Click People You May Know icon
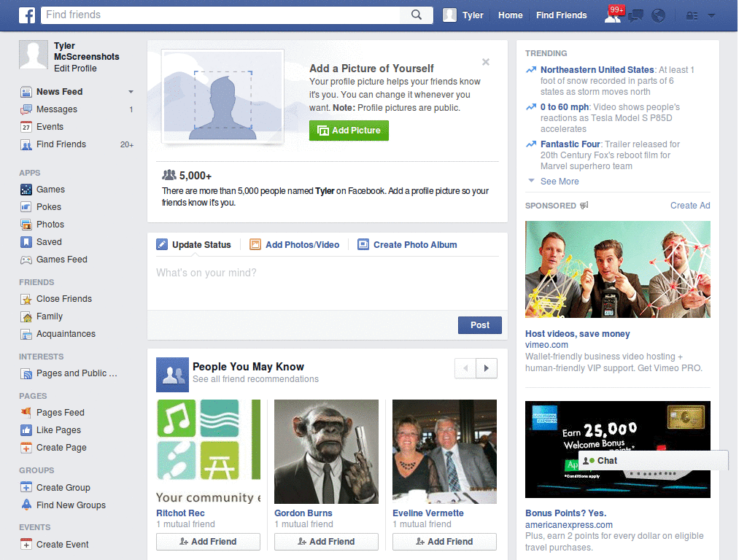Viewport: 747px width, 560px height. (172, 375)
